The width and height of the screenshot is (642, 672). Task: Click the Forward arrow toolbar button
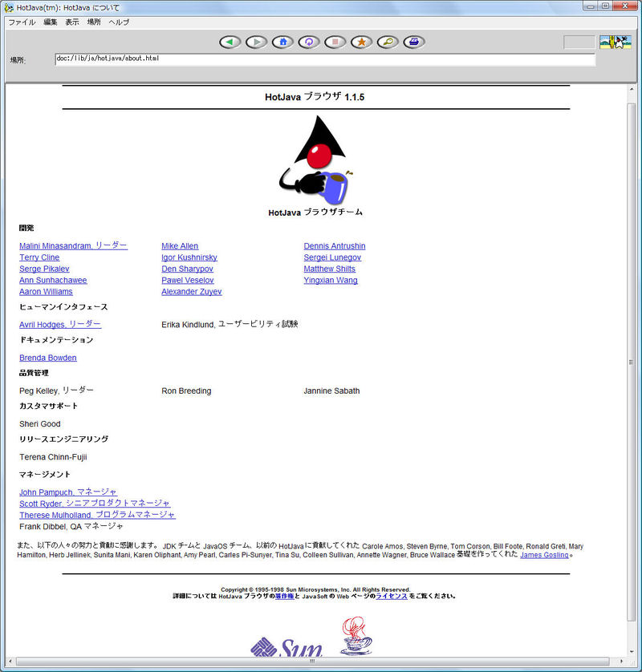(x=257, y=42)
